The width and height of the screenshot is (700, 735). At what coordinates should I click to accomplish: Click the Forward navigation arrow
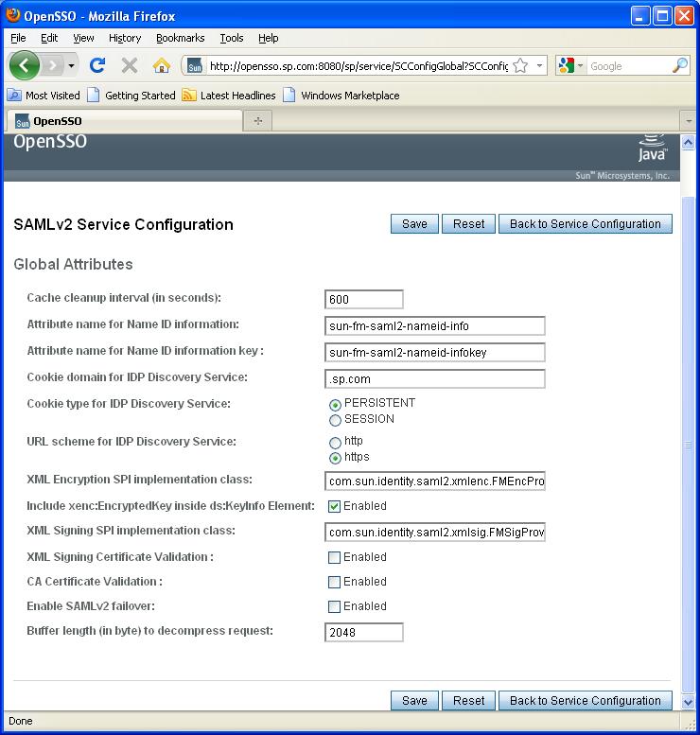click(53, 65)
